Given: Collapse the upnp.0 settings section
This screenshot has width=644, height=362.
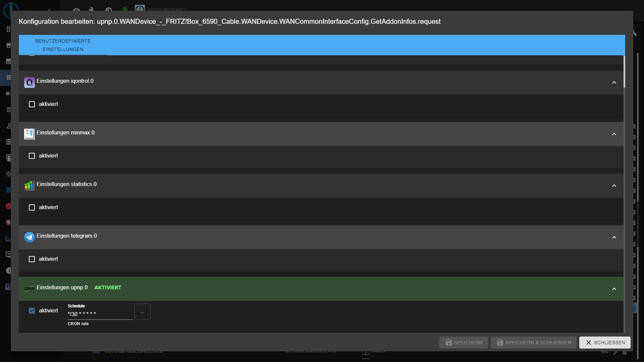Looking at the screenshot, I should point(614,289).
